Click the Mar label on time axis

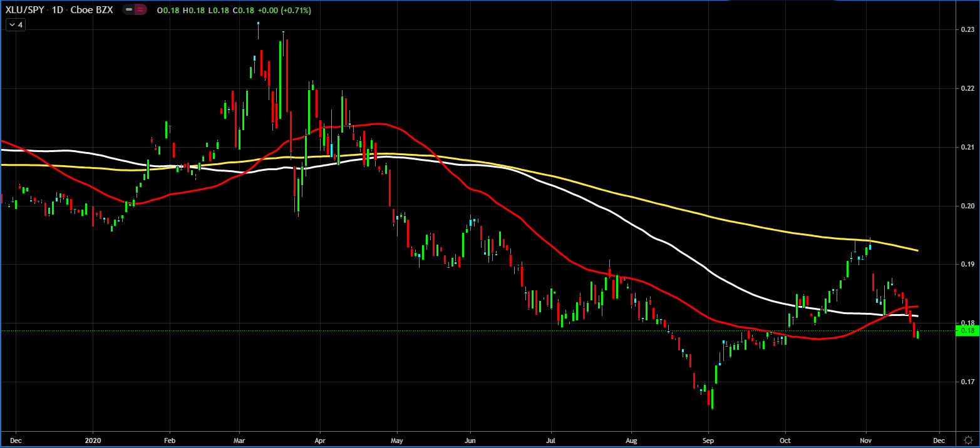(x=238, y=440)
